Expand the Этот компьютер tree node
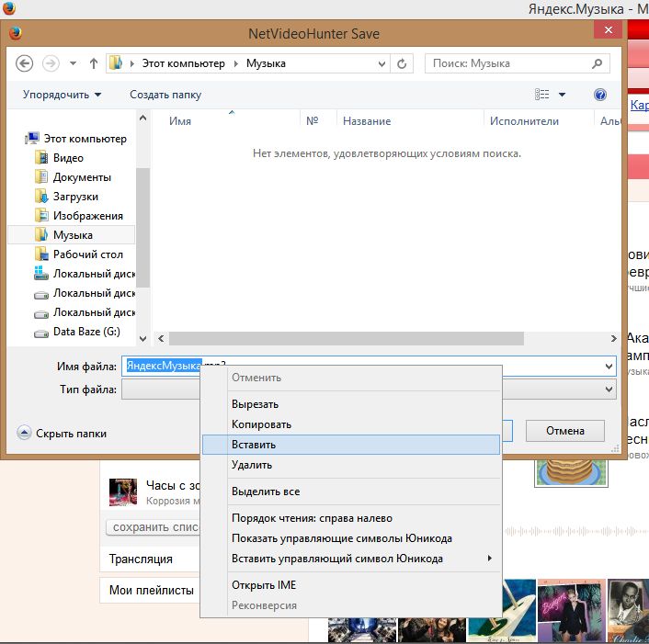The width and height of the screenshot is (649, 644). click(x=20, y=139)
